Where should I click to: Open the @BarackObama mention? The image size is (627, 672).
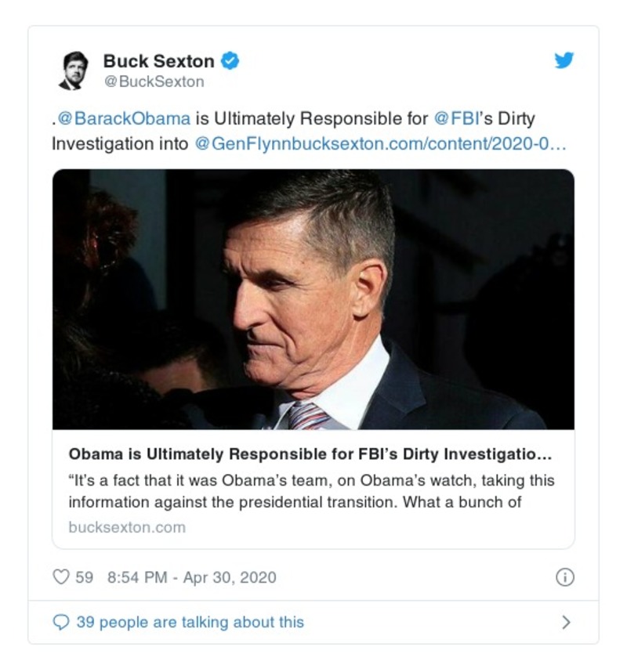click(124, 120)
